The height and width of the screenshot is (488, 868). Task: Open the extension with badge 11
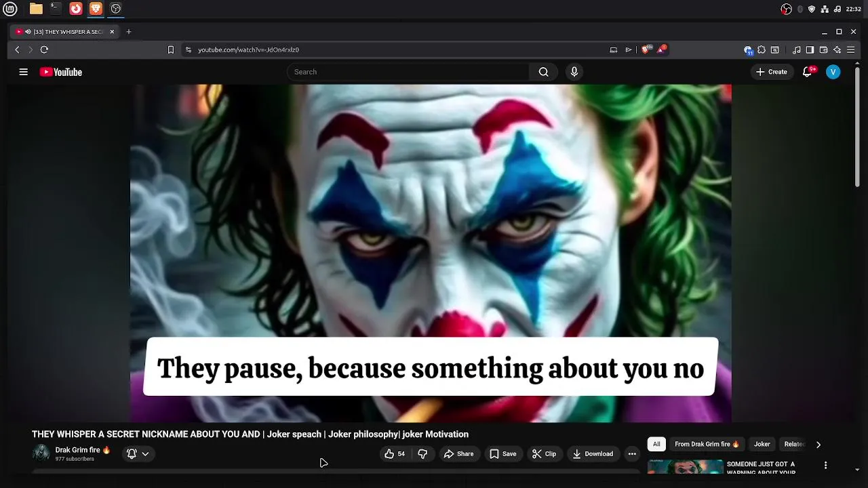coord(748,50)
